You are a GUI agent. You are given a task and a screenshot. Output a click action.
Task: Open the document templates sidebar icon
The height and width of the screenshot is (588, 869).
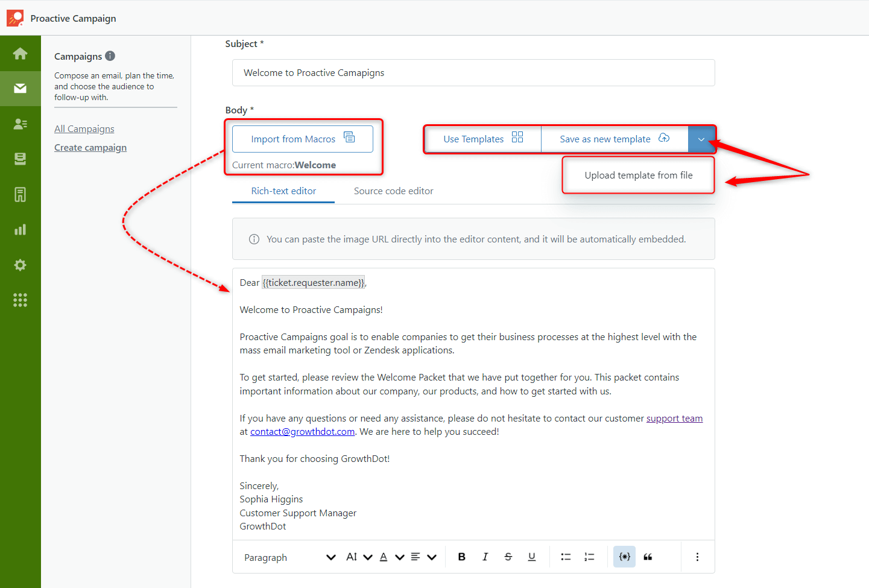coord(20,194)
